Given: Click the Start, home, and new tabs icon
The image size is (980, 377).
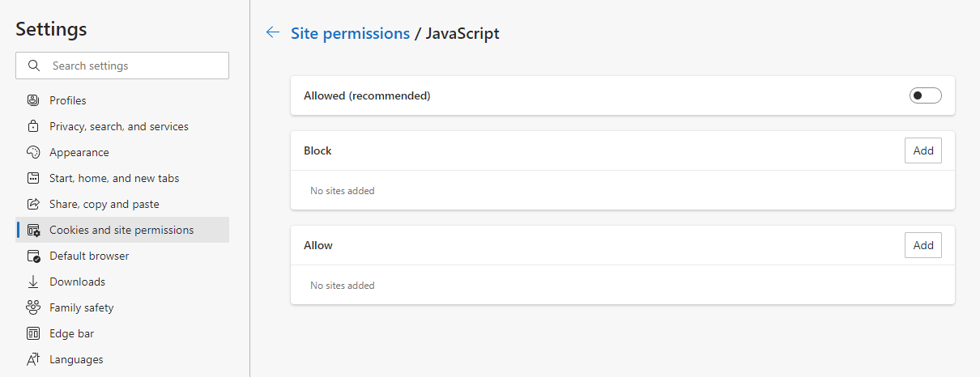Looking at the screenshot, I should [x=33, y=178].
